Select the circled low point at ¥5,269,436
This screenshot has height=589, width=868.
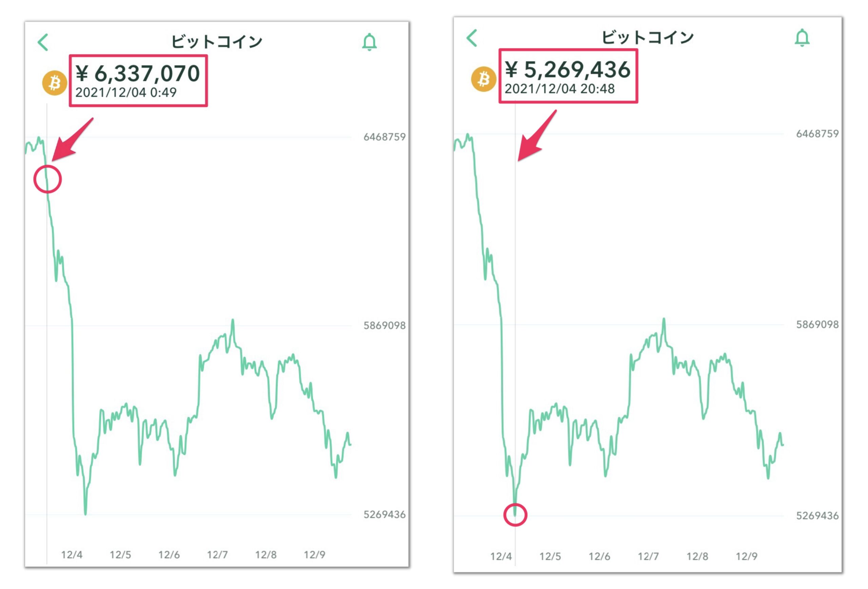point(515,515)
